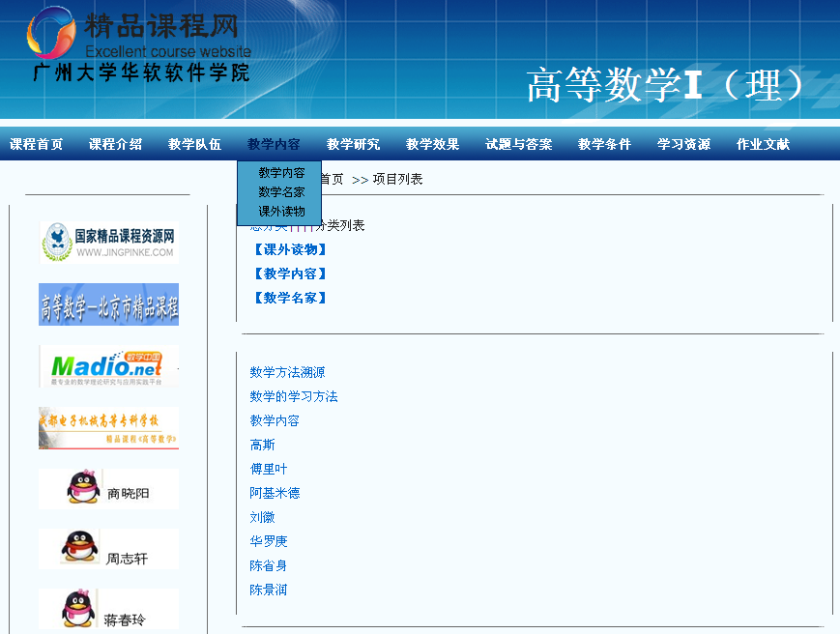Open the 试题与答案 nav item
The width and height of the screenshot is (840, 634).
[519, 145]
